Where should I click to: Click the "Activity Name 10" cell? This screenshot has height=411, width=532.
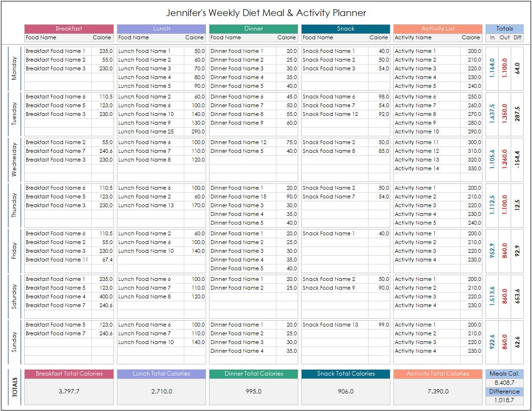coord(427,132)
